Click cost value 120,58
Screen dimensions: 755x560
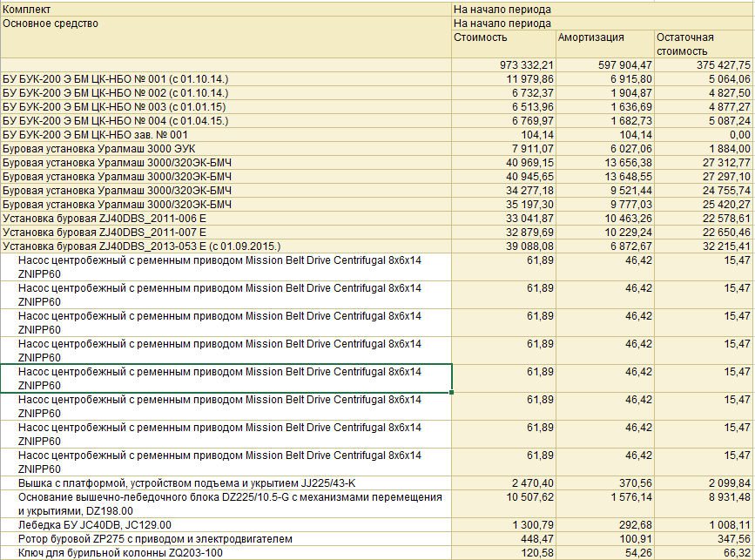tap(503, 553)
